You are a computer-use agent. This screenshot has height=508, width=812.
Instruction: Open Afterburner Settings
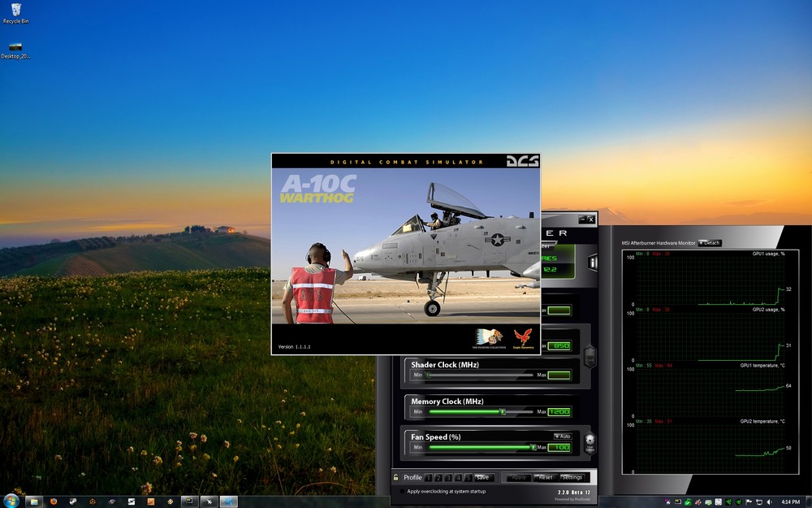[572, 477]
